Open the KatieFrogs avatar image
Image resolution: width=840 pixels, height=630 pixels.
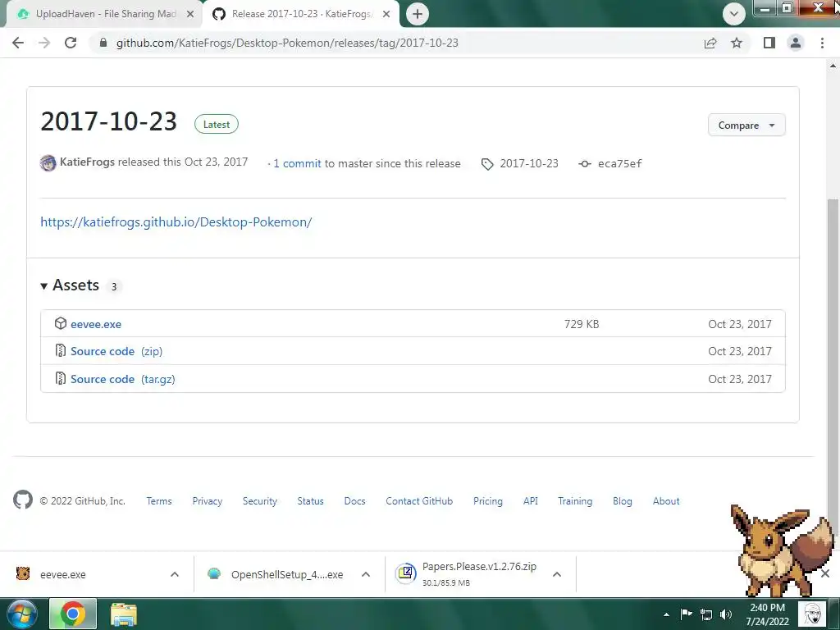pos(48,163)
